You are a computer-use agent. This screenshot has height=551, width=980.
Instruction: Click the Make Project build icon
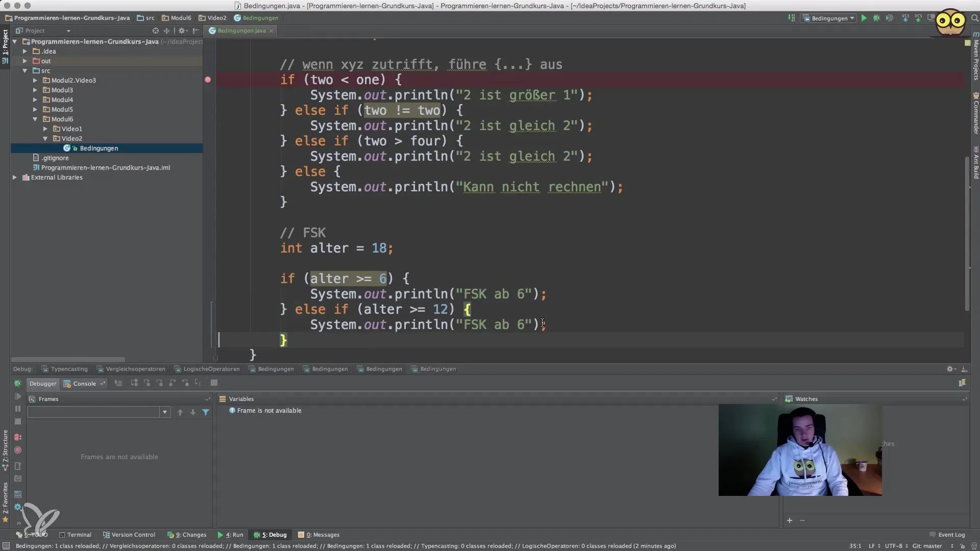coord(791,18)
